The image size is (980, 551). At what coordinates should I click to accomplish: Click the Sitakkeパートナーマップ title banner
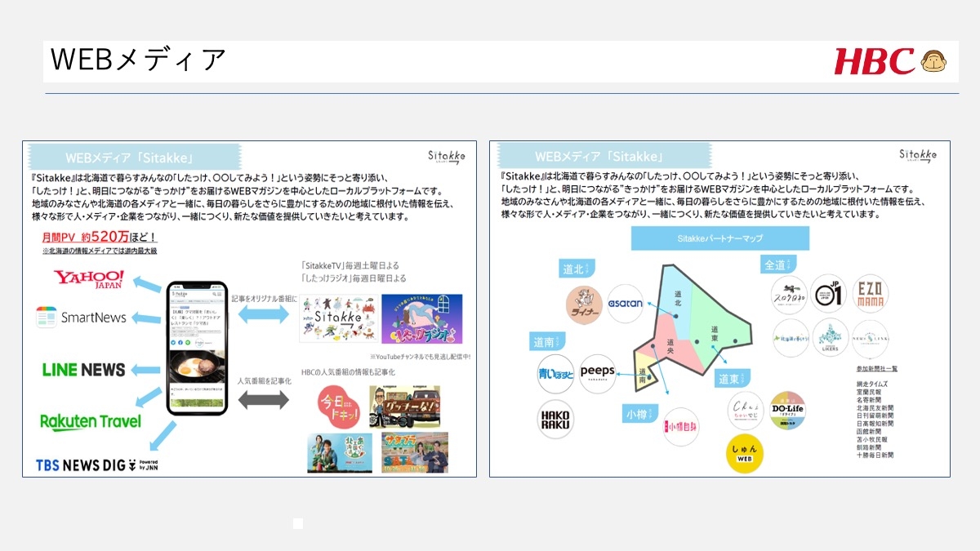coord(719,238)
